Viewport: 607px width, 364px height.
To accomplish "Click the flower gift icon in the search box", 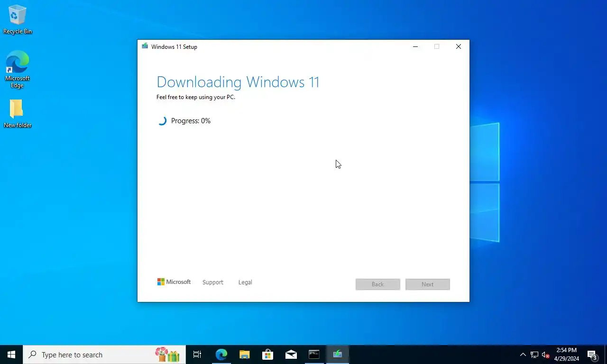I will 167,355.
